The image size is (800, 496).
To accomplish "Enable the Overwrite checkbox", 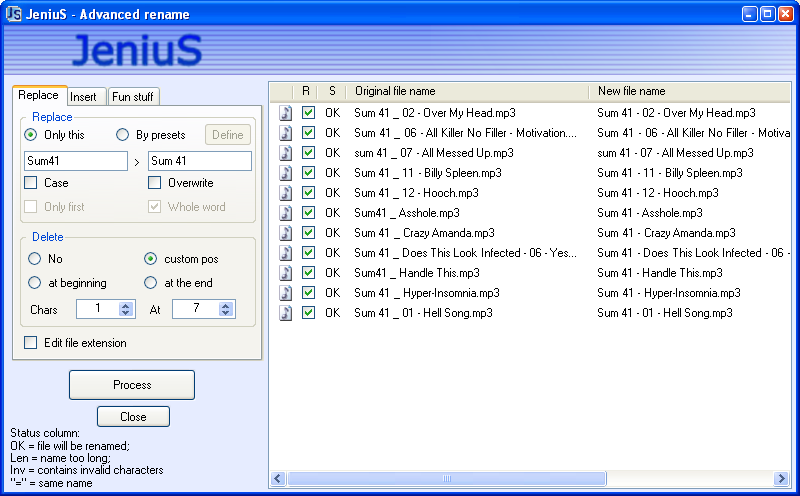I will coord(155,183).
